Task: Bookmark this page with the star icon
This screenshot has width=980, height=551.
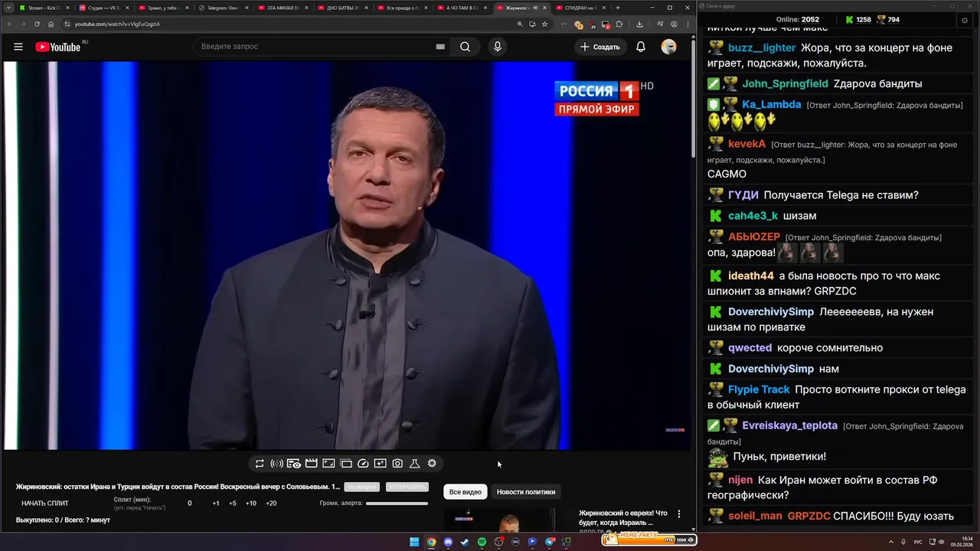Action: pyautogui.click(x=544, y=24)
